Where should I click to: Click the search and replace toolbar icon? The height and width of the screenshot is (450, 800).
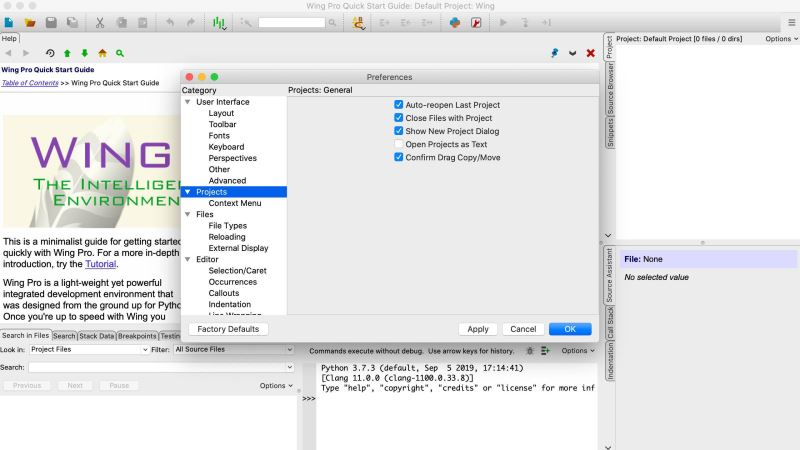tap(246, 22)
